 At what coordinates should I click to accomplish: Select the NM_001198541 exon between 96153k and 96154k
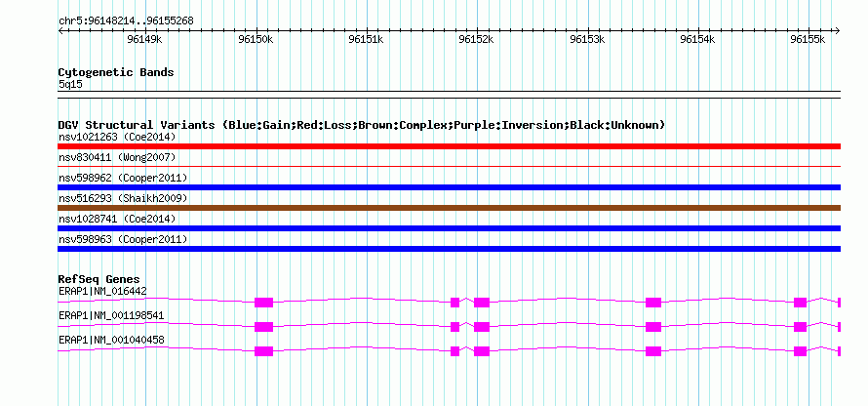tap(653, 327)
